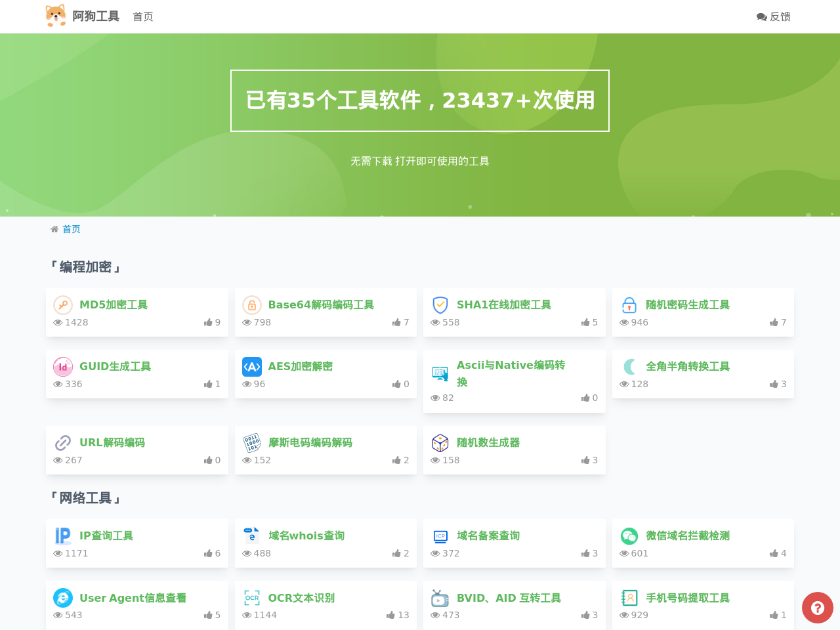Select 首页 in the top navigation
This screenshot has width=840, height=630.
coord(142,16)
